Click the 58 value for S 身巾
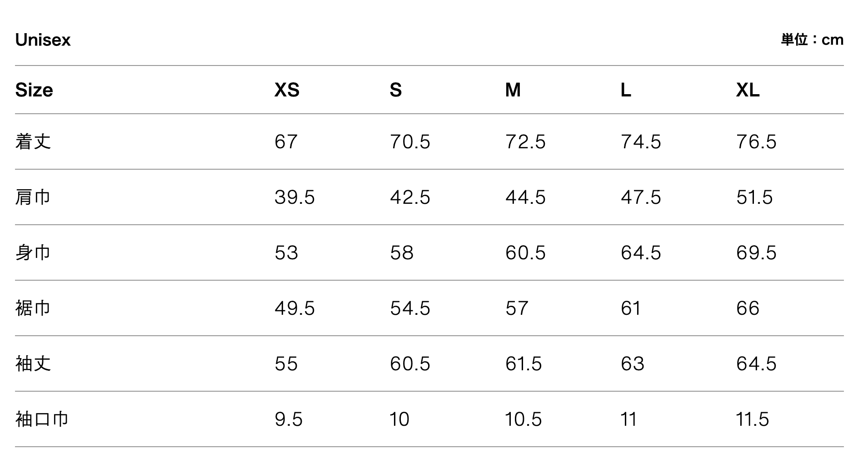The image size is (868, 464). (402, 253)
